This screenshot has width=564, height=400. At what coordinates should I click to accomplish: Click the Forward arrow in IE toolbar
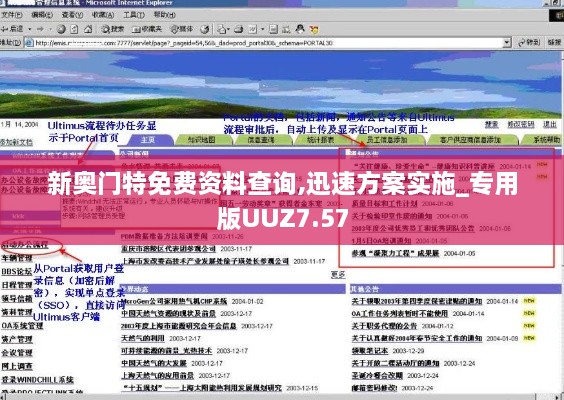[40, 29]
